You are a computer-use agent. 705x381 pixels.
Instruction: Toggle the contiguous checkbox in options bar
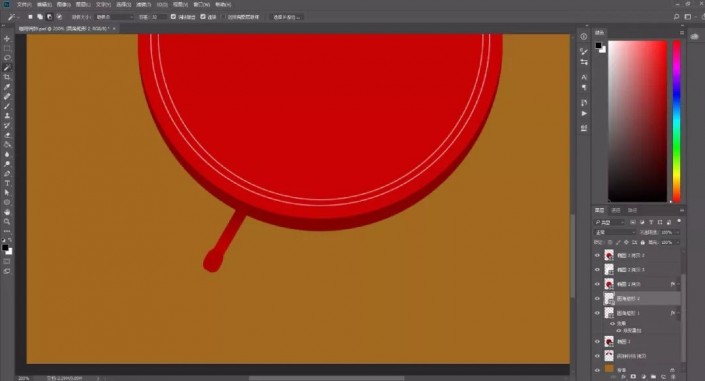203,17
